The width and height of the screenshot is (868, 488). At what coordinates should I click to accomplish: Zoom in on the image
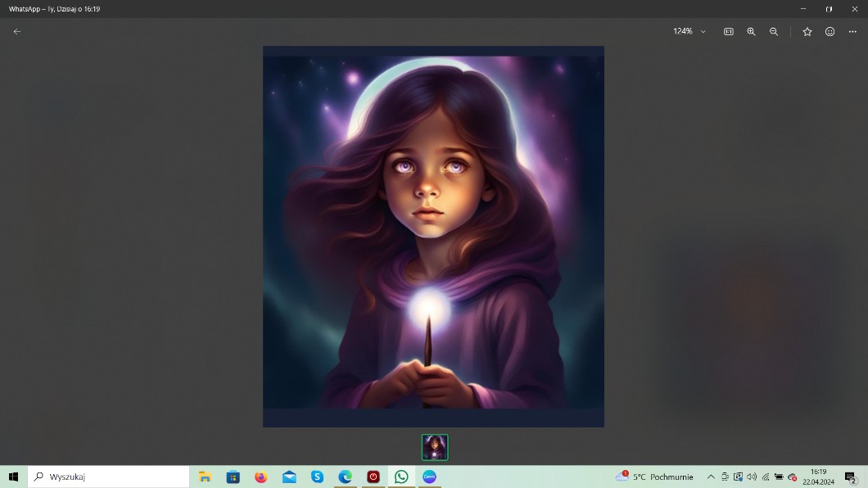click(x=751, y=31)
